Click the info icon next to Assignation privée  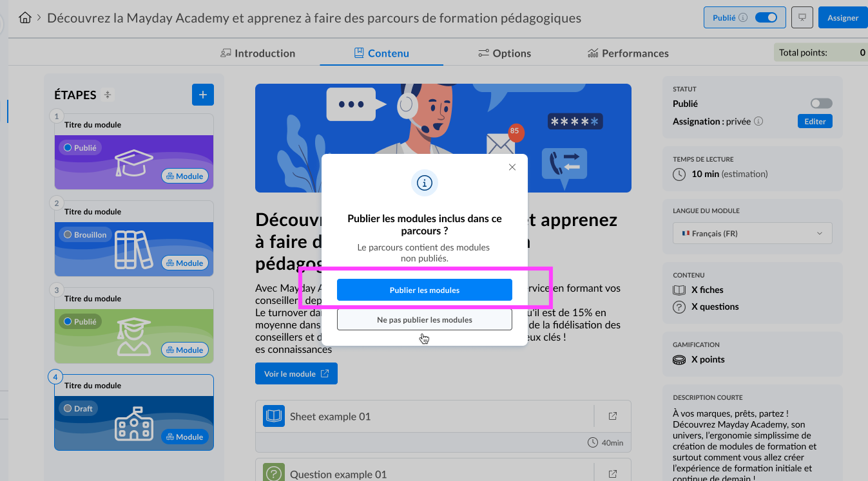758,122
